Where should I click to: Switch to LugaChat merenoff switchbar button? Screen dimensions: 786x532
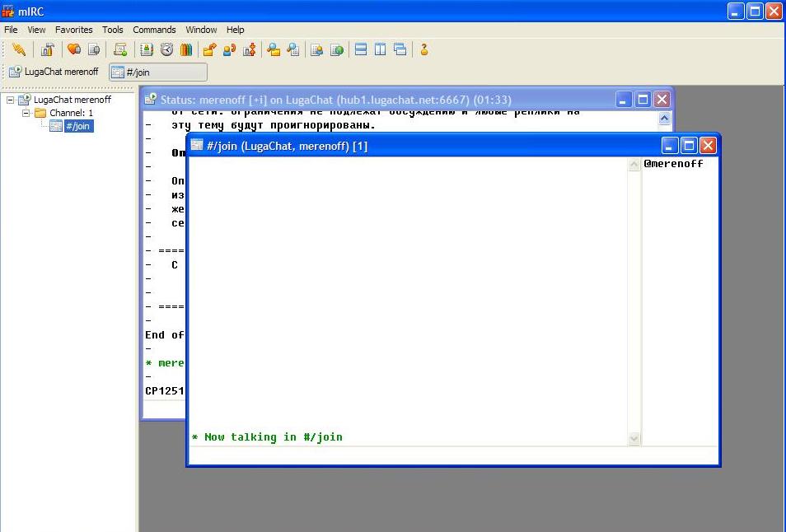point(54,72)
